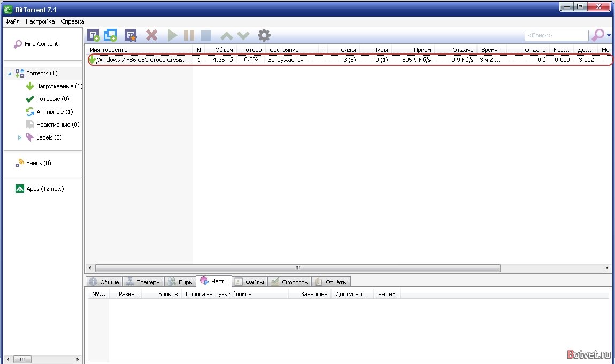615x364 pixels.
Task: Click the Labels tag icon
Action: 30,137
